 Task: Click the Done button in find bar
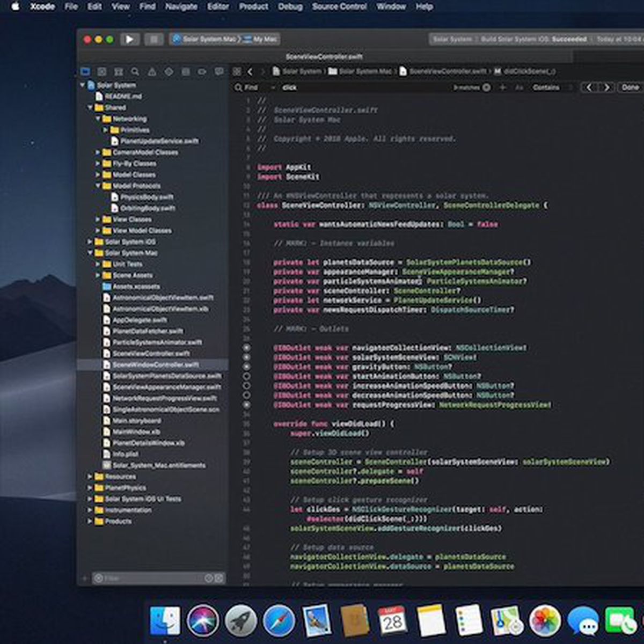pyautogui.click(x=630, y=87)
